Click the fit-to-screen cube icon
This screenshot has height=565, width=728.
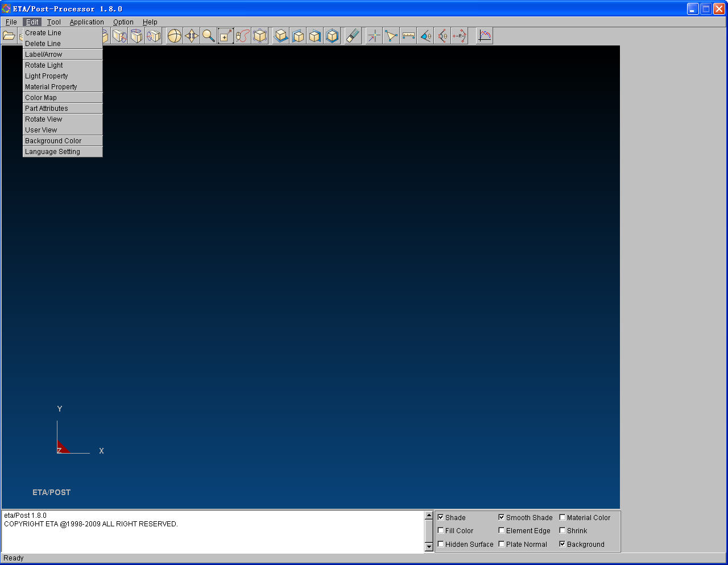click(x=260, y=36)
